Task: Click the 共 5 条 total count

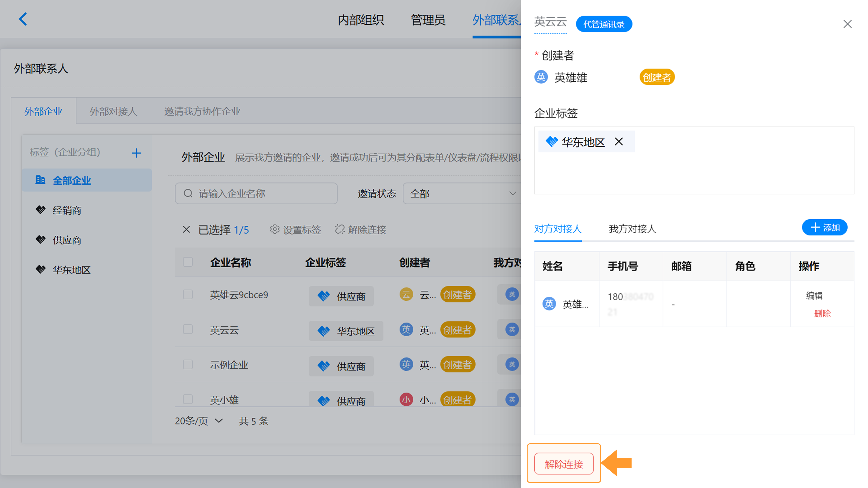Action: tap(253, 421)
